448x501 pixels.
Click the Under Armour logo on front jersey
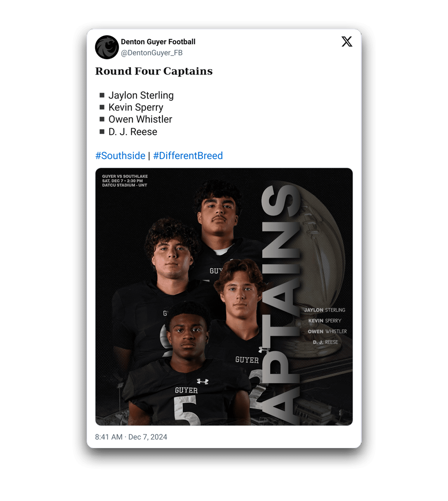[202, 381]
